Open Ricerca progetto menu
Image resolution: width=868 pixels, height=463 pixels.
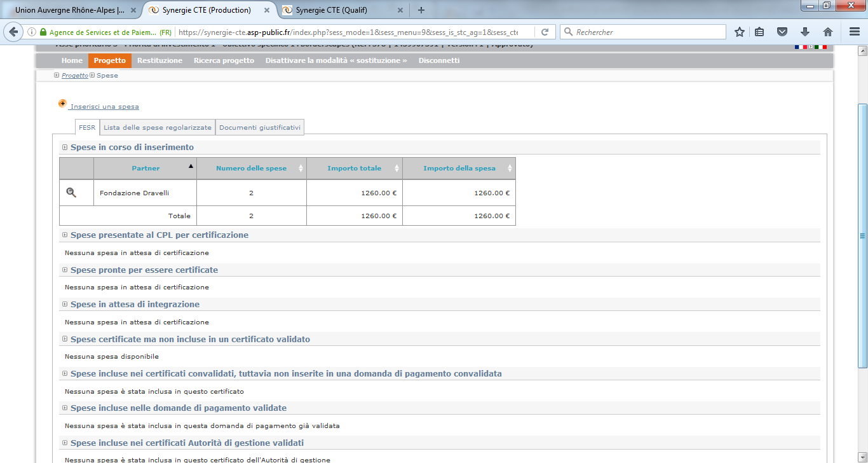click(224, 60)
